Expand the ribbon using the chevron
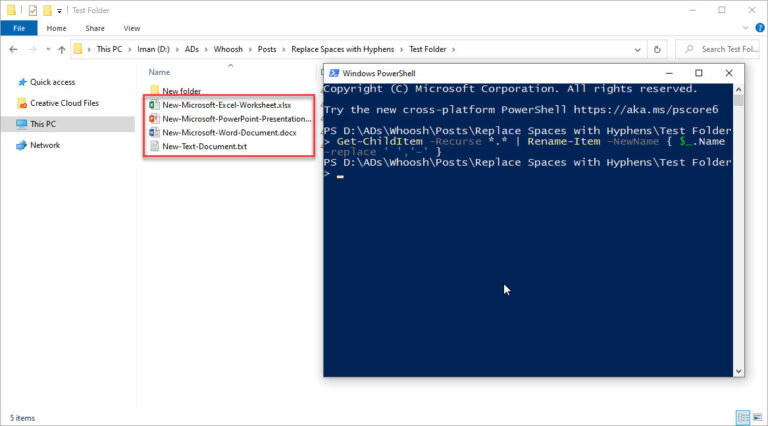This screenshot has width=768, height=426. (741, 28)
